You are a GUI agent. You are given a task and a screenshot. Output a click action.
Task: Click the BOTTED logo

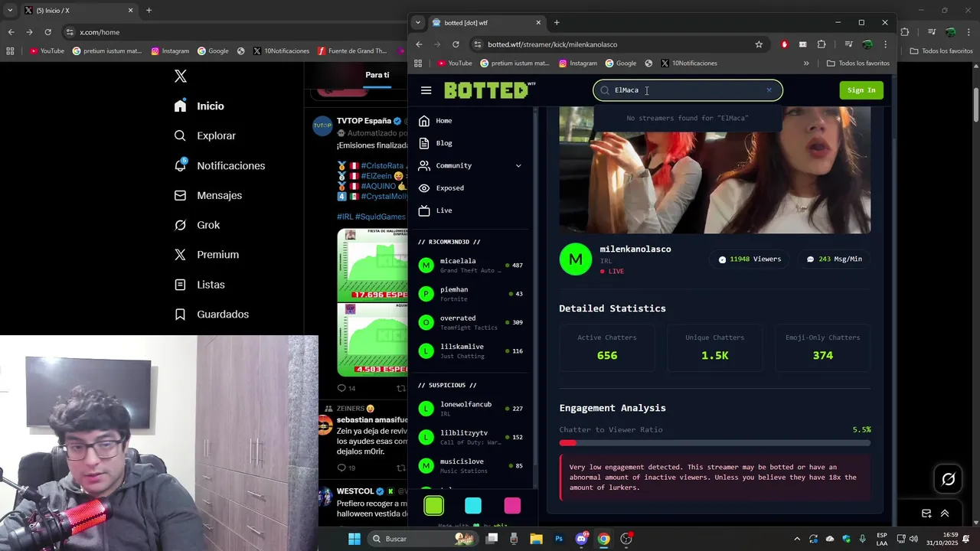click(490, 90)
